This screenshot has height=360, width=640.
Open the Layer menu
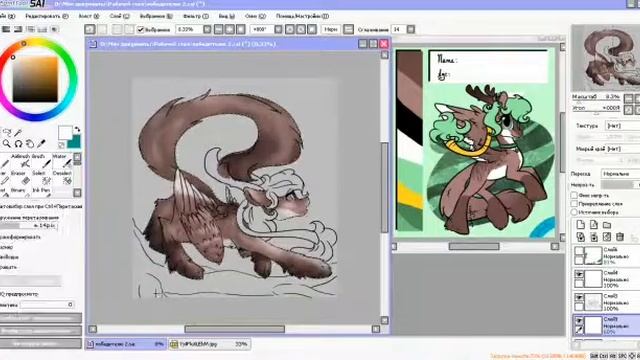pos(119,16)
